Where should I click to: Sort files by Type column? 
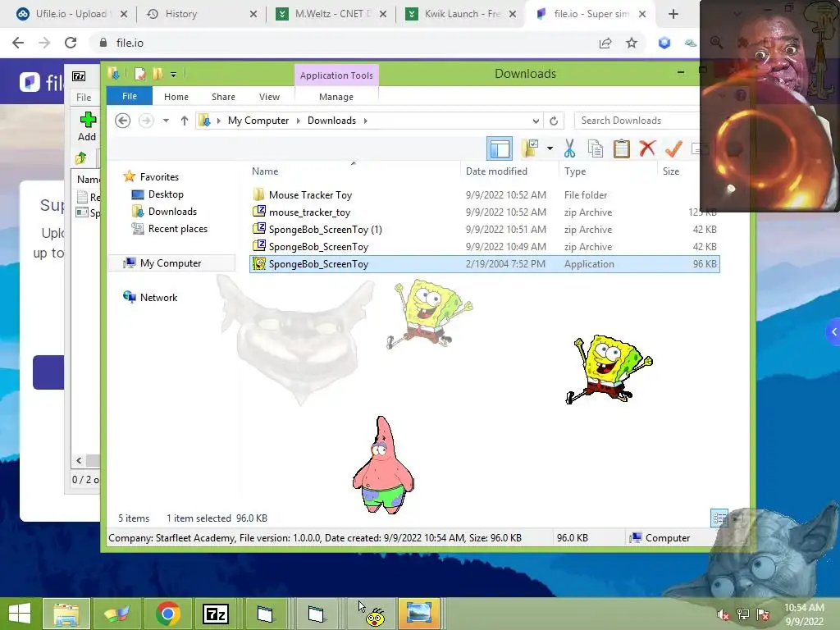click(608, 171)
